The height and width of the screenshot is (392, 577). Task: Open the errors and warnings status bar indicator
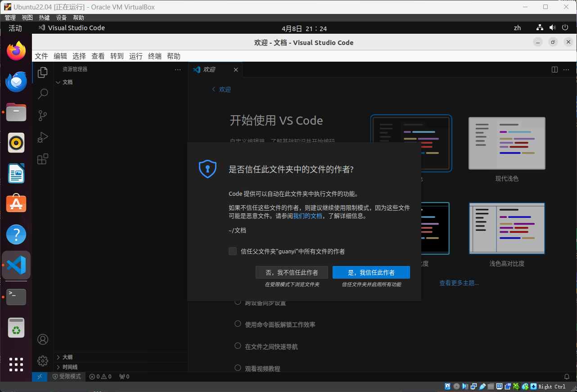point(100,377)
